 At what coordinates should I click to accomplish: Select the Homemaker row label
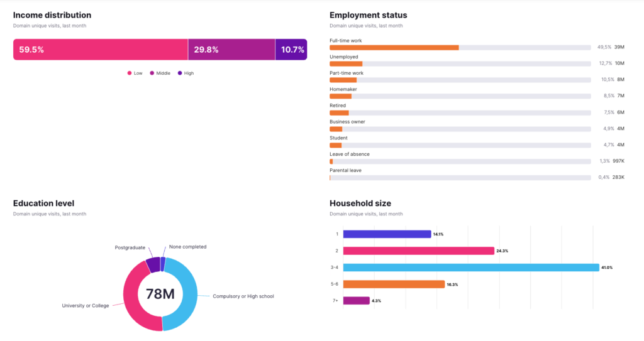point(343,89)
